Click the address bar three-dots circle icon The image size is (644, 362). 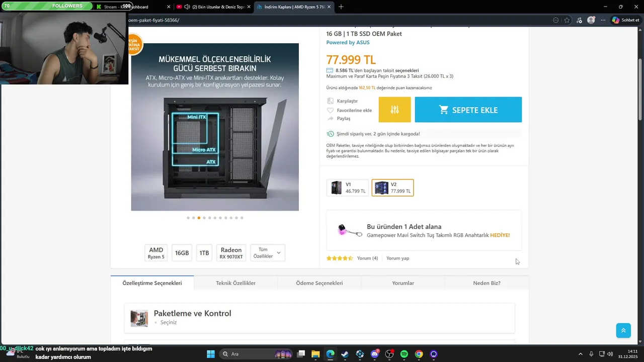(x=555, y=20)
